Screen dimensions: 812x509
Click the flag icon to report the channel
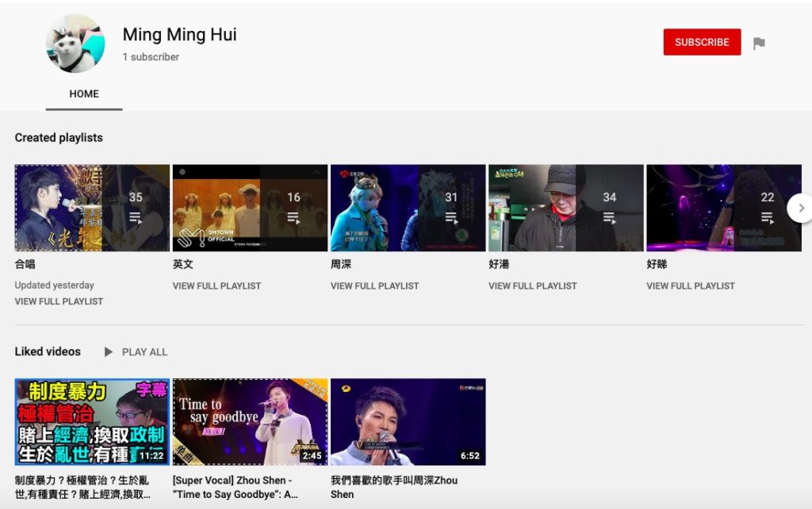[x=760, y=42]
